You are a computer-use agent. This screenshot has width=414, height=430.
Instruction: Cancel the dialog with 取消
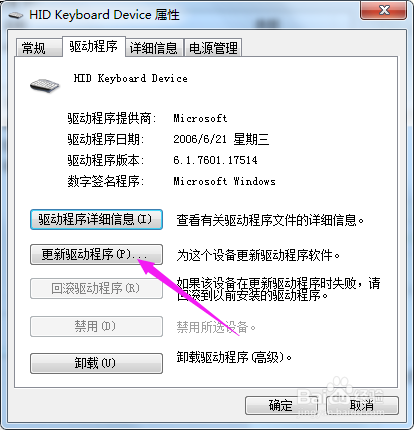(362, 405)
